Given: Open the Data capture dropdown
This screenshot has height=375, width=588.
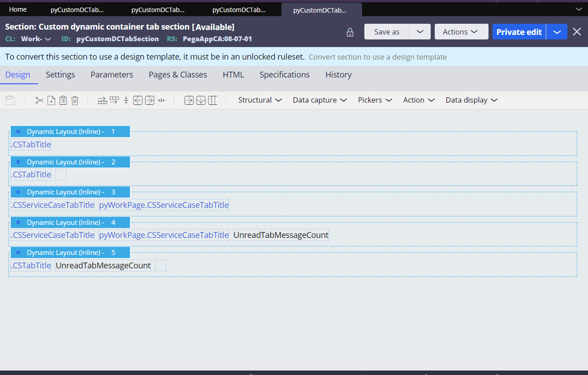Looking at the screenshot, I should click(320, 100).
